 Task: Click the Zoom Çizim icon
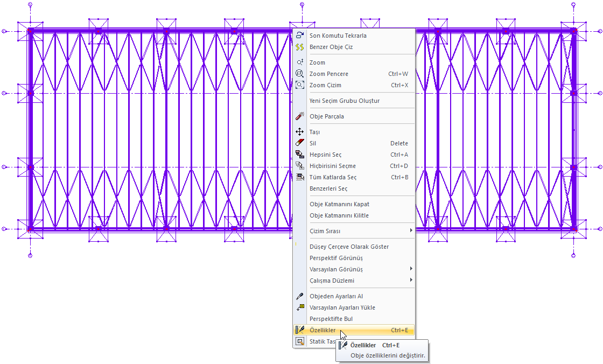(x=300, y=85)
